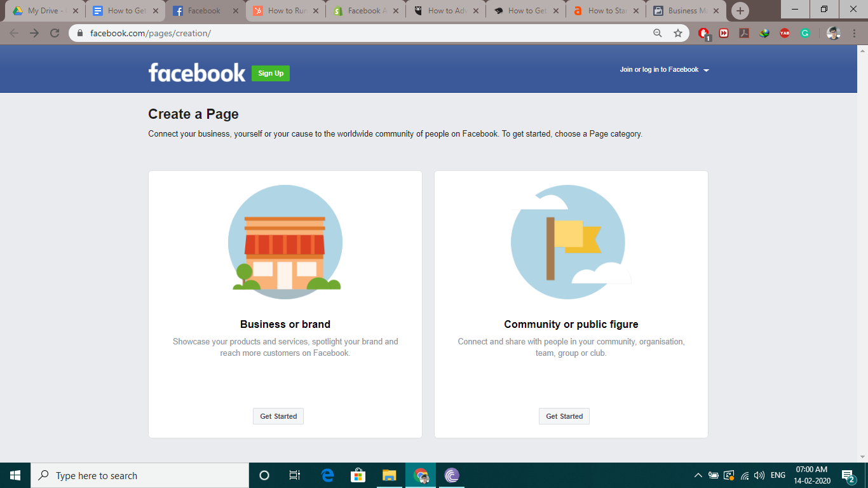Viewport: 868px width, 488px height.
Task: Switch to the How to Star tab
Action: coord(606,11)
